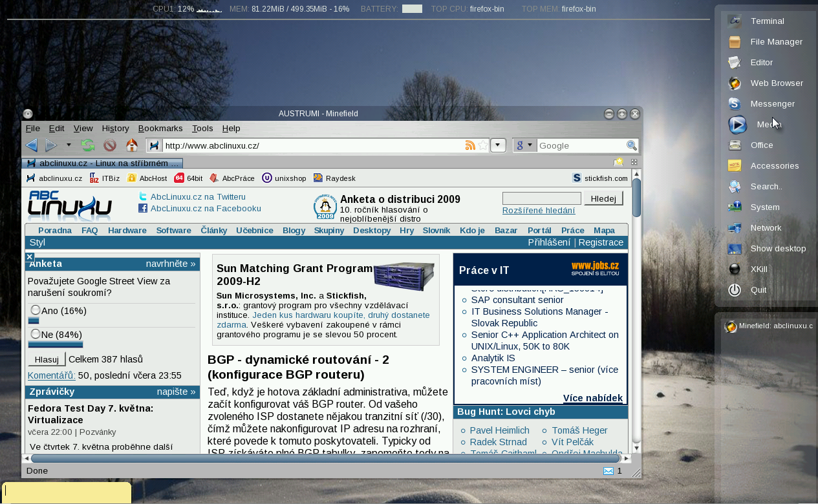818x504 pixels.
Task: Click the Forward arrow in the toolbar
Action: 51,145
